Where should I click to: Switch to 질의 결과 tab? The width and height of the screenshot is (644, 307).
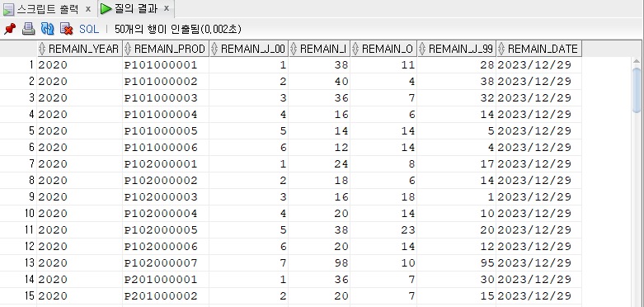coord(130,8)
